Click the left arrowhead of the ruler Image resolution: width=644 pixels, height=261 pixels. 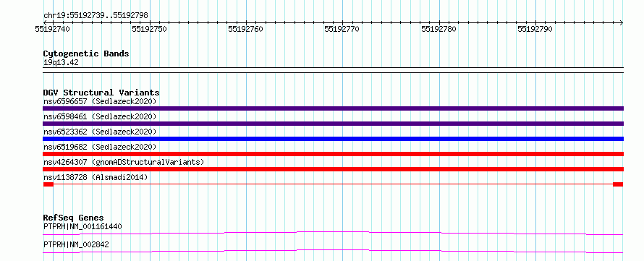click(x=45, y=22)
